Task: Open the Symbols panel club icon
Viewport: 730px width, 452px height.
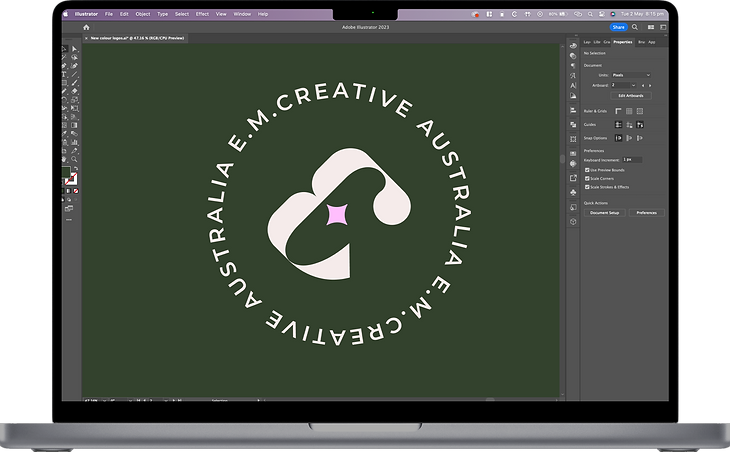Action: tap(573, 192)
